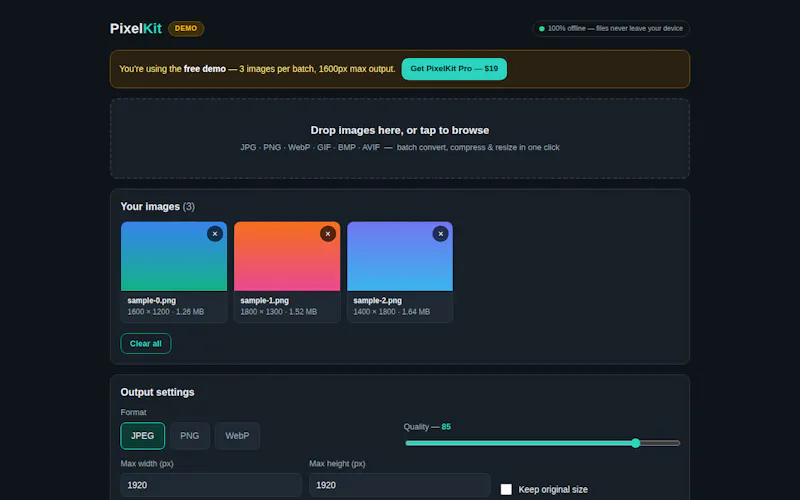Click the 'Format' label
The width and height of the screenshot is (800, 500).
[x=134, y=412]
